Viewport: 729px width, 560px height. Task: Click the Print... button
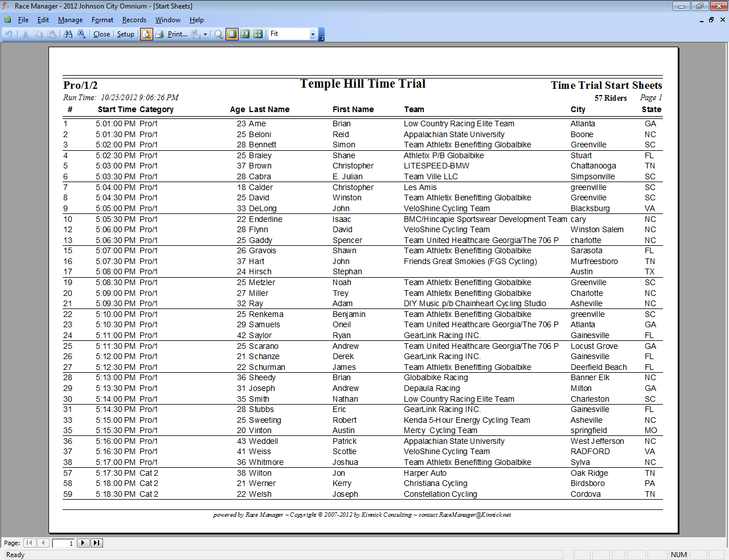tap(177, 34)
